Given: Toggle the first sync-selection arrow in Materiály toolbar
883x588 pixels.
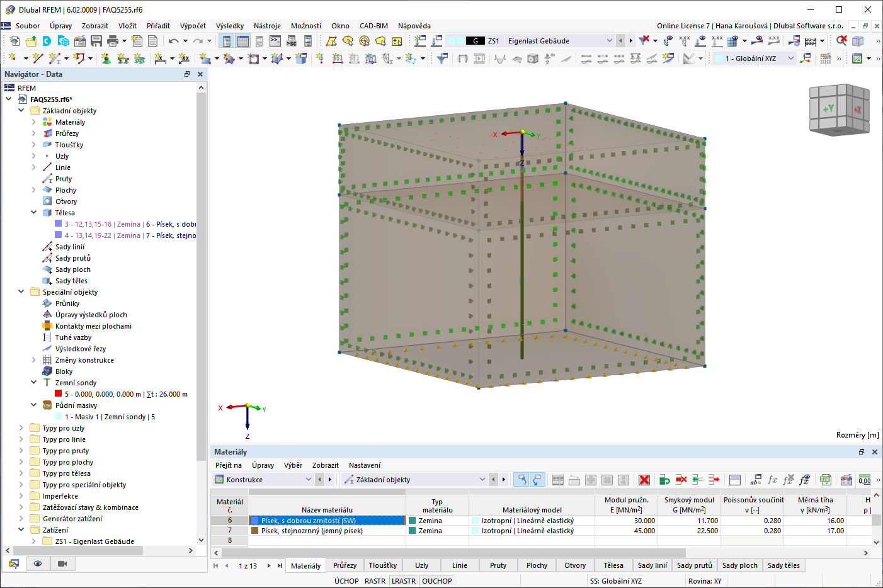Looking at the screenshot, I should pos(521,480).
